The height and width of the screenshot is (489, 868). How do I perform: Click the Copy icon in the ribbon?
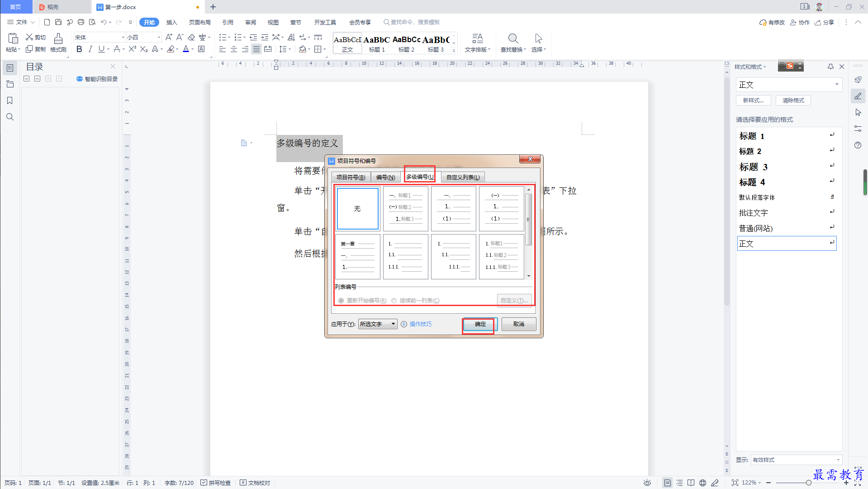(29, 49)
